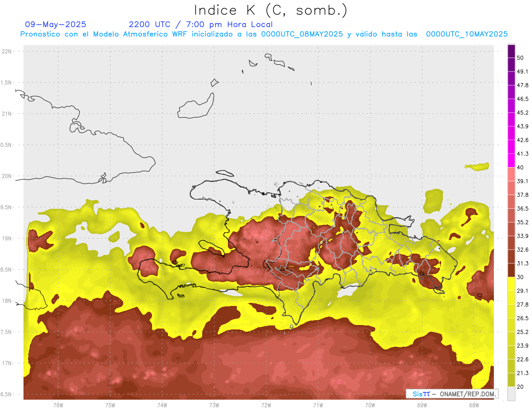Click the "9.5N" latitude label
Image resolution: width=532 pixels, height=411 pixels.
click(6, 207)
